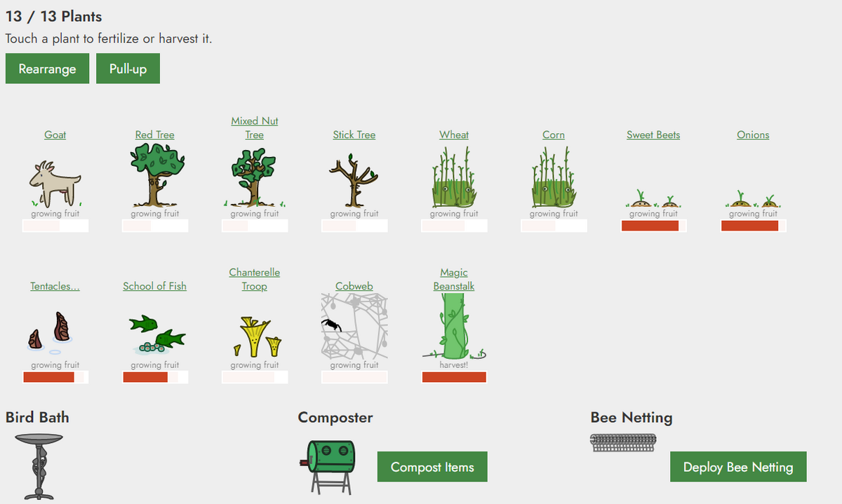Open the Compost Items button
842x504 pixels.
coord(432,467)
